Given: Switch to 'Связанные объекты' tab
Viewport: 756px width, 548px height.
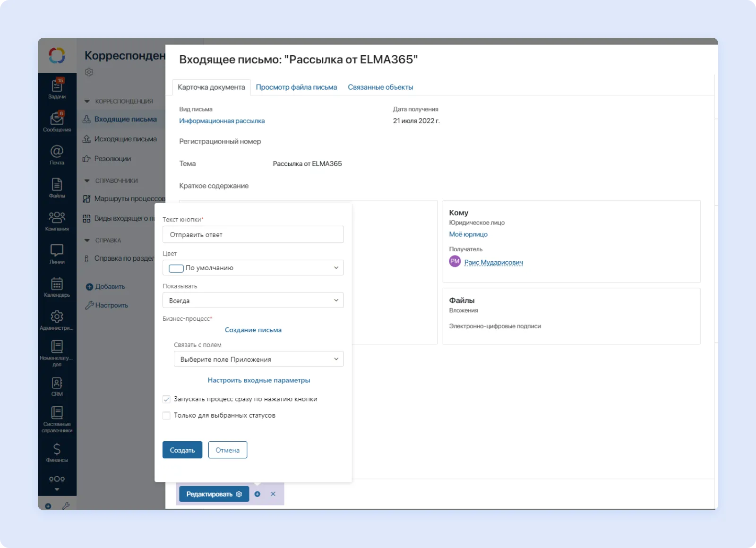Looking at the screenshot, I should click(380, 87).
